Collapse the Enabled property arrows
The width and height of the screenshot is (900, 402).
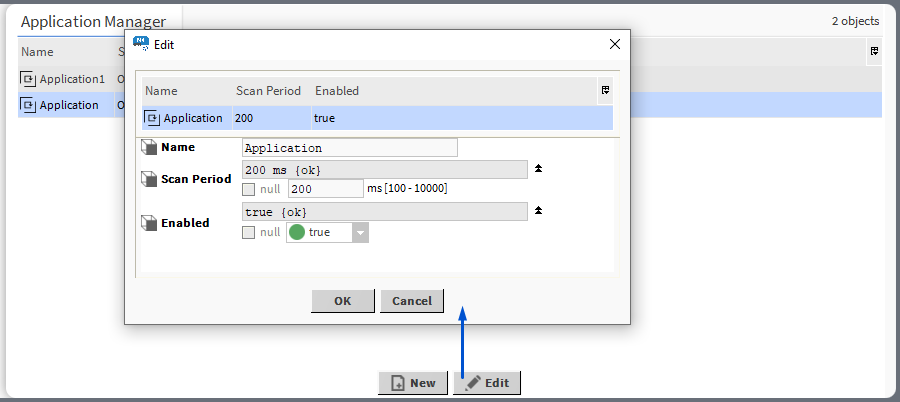click(538, 211)
